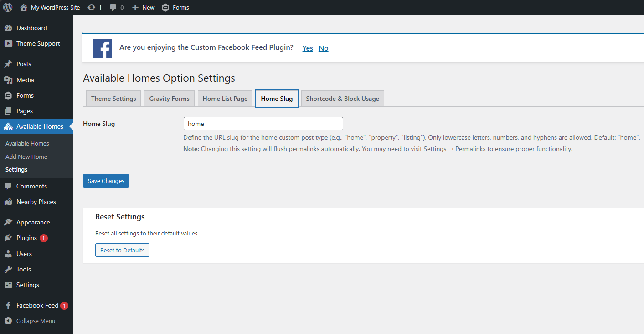Open the Users menu label
Viewport: 644px width, 334px height.
pyautogui.click(x=24, y=254)
